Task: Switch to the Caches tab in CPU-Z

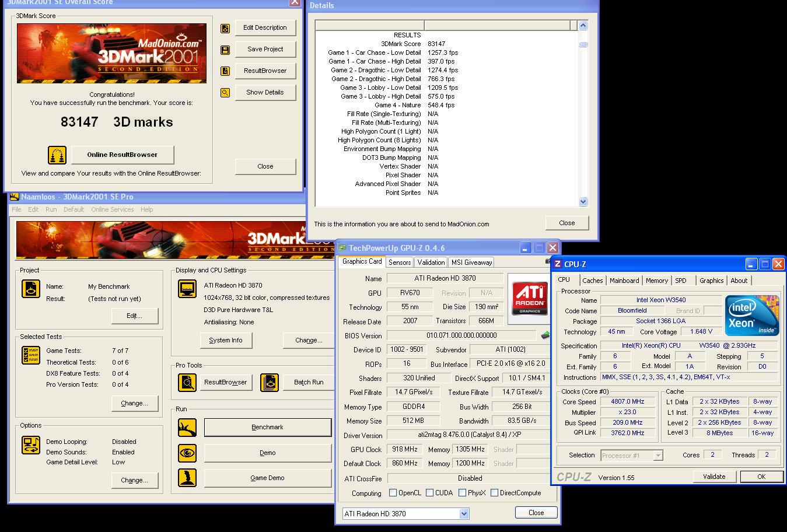Action: (x=592, y=281)
